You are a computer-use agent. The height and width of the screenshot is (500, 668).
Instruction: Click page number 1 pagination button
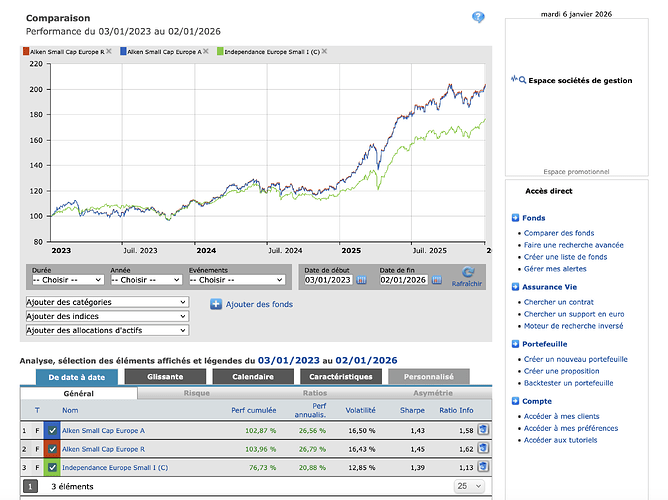(30, 486)
